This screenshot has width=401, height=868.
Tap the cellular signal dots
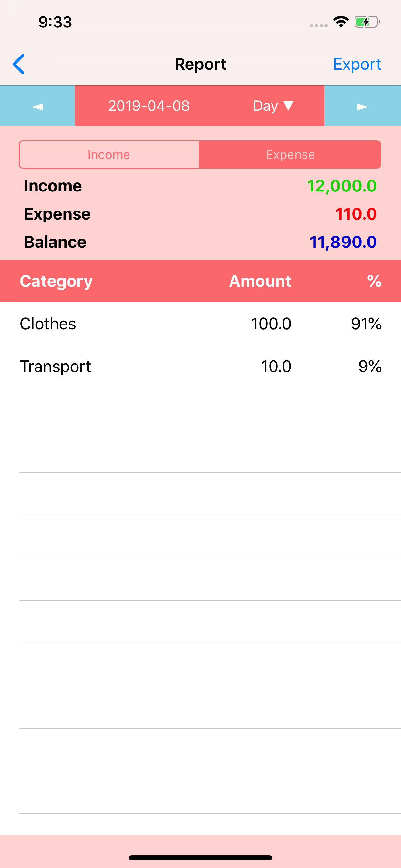click(x=318, y=26)
